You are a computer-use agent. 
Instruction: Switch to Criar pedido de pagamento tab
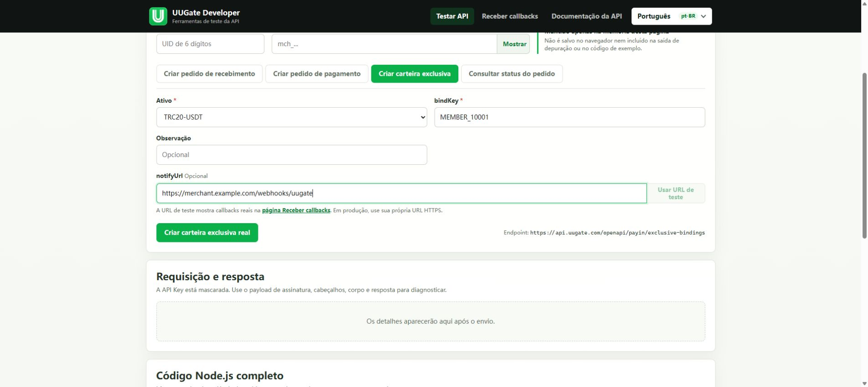pos(317,74)
